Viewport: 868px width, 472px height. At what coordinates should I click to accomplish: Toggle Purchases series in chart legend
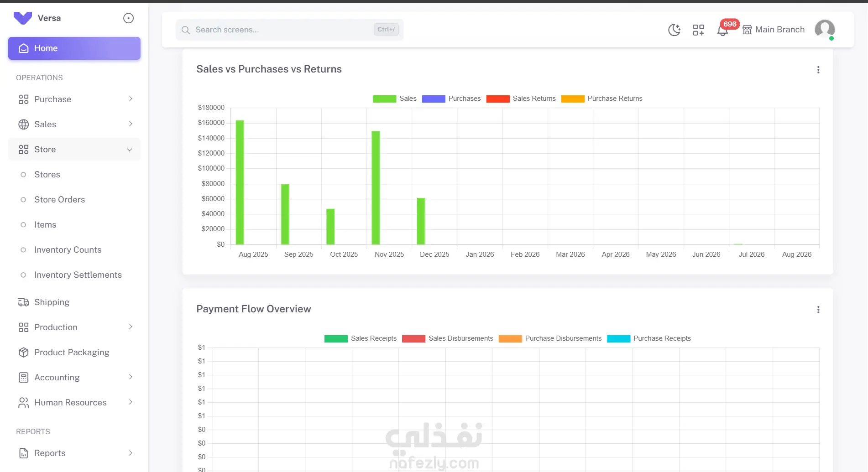click(451, 99)
